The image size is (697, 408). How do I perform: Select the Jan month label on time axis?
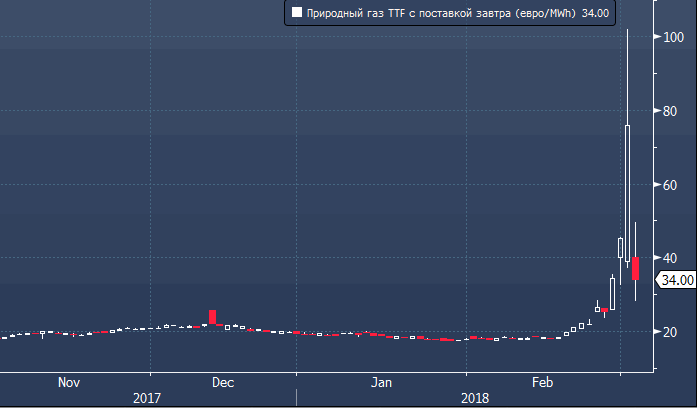381,382
